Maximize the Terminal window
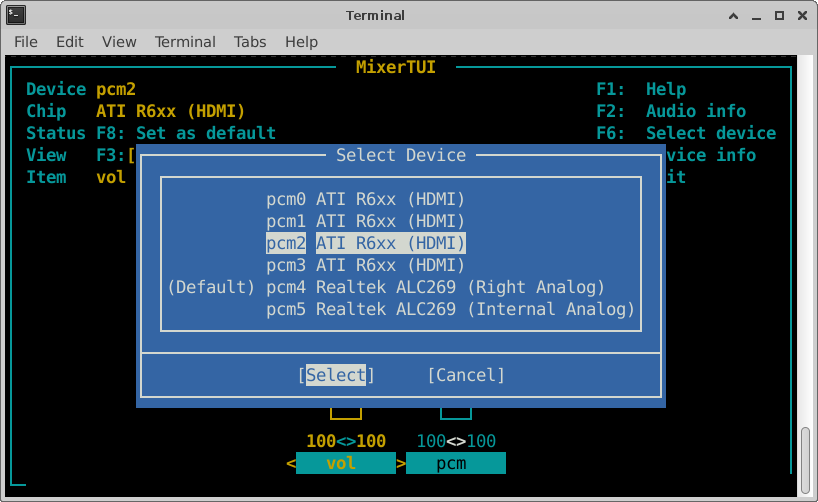The width and height of the screenshot is (818, 502). [778, 15]
